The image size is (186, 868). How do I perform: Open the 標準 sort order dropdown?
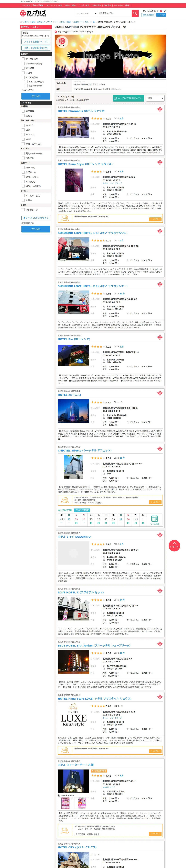(155, 98)
